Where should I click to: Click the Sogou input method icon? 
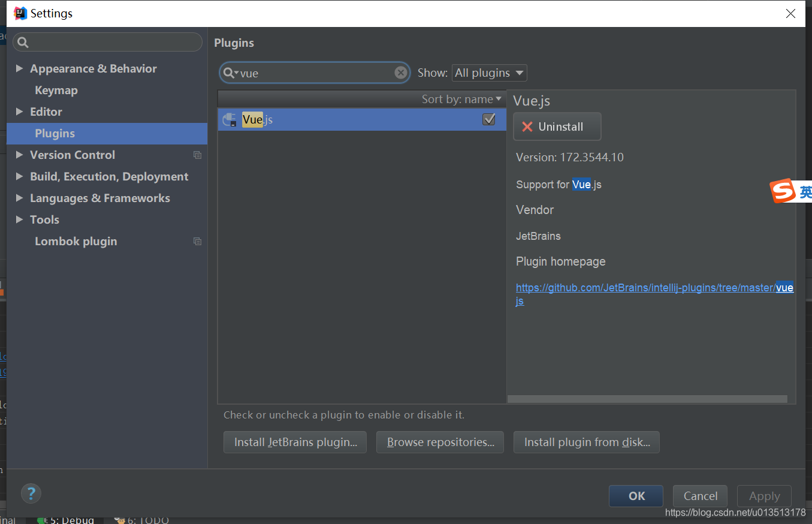click(x=783, y=191)
